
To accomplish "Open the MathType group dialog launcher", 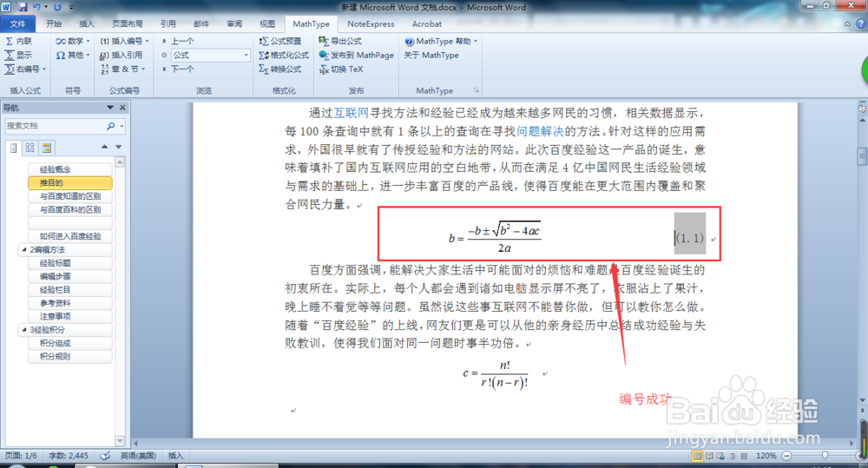I will click(x=476, y=90).
